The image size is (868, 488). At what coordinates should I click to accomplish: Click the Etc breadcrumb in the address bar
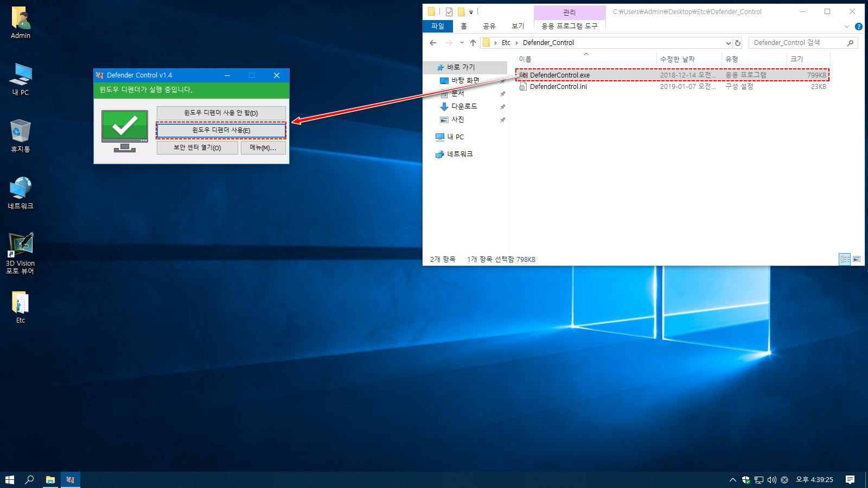pos(506,43)
